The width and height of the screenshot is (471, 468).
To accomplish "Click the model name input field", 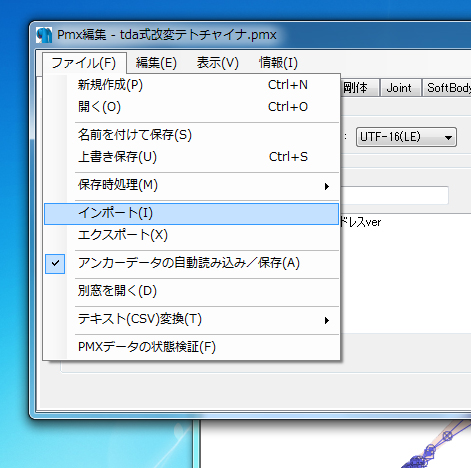I will pyautogui.click(x=394, y=195).
